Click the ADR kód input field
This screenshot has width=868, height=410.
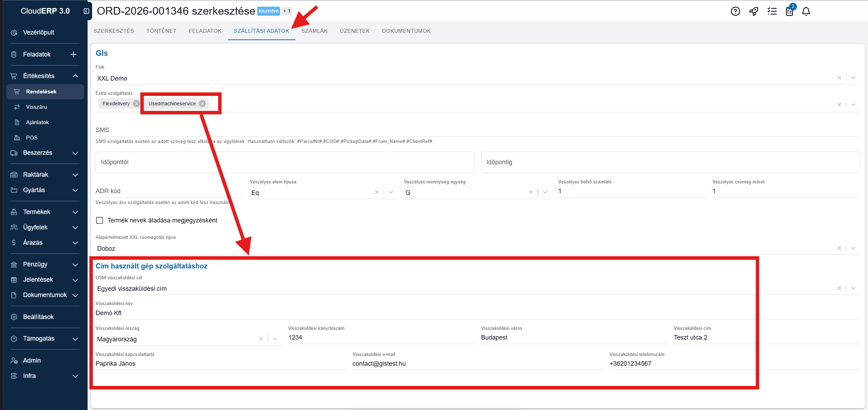170,191
